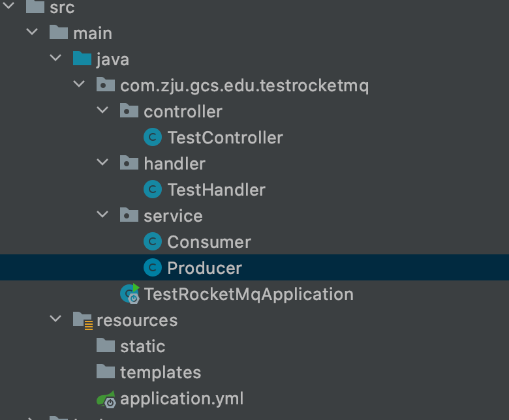This screenshot has height=420, width=509.
Task: Click the controller package icon
Action: (129, 112)
